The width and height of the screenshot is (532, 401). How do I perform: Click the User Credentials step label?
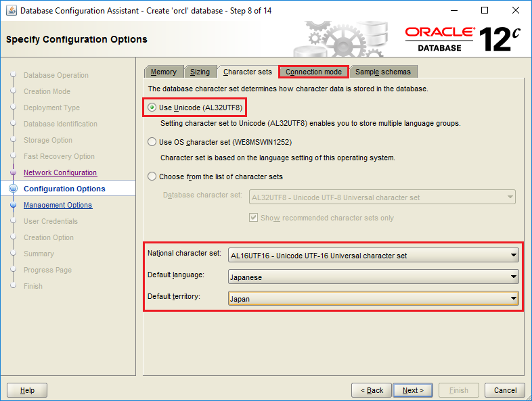click(x=51, y=221)
